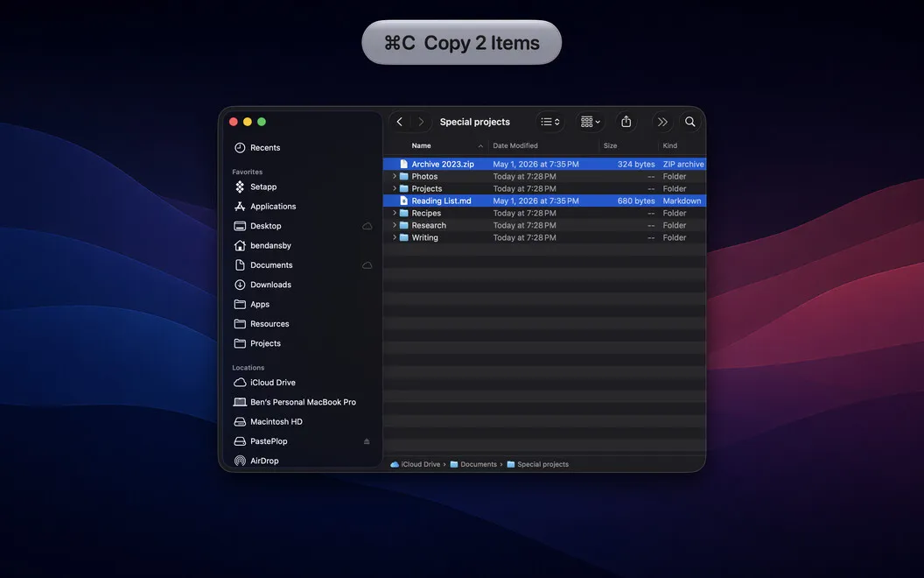
Task: Expand the Research folder
Action: 395,225
